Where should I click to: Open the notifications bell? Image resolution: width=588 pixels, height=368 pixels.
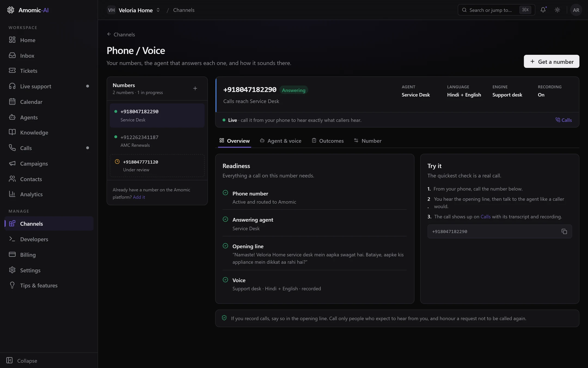point(543,10)
